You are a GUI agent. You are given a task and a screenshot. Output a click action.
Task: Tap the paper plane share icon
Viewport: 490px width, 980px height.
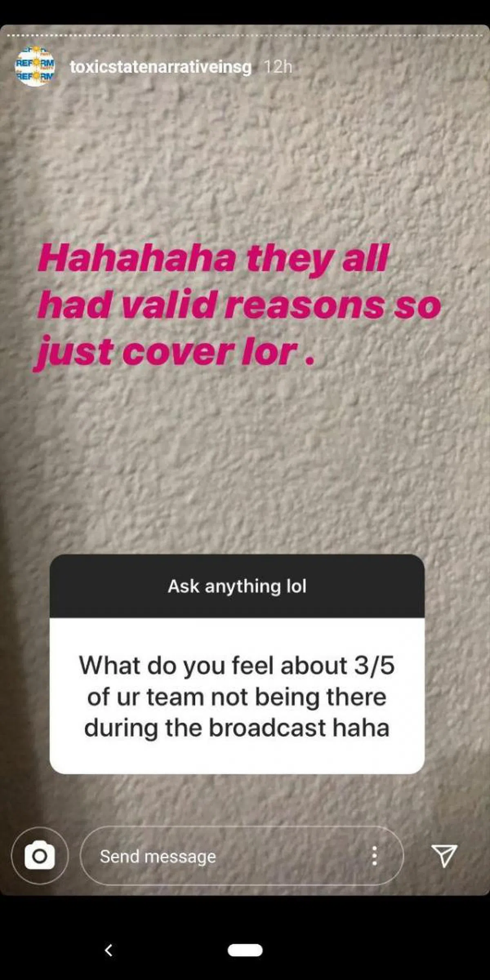point(444,855)
